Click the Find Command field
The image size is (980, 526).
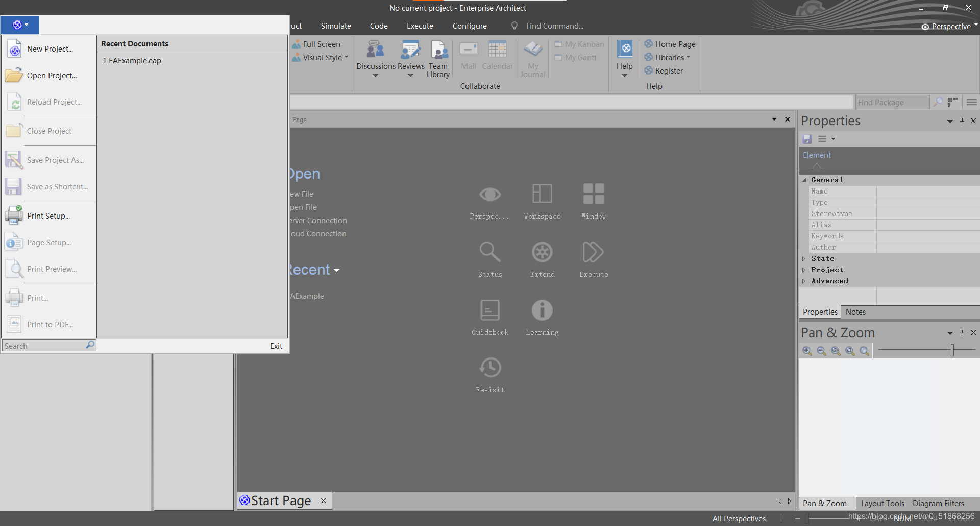click(554, 26)
